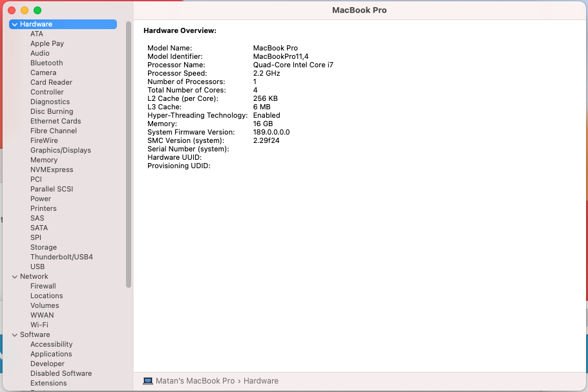Open the Ethernet Cards section
Screen dimensions: 588x392
coord(56,121)
